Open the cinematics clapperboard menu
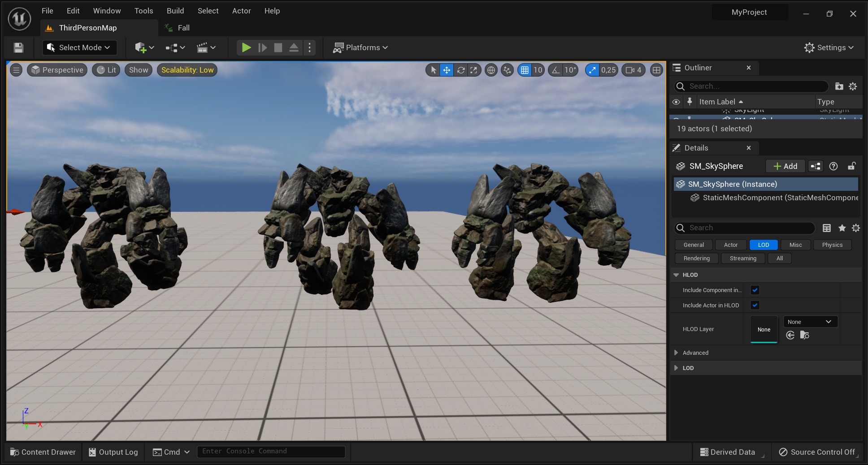This screenshot has height=465, width=868. tap(206, 47)
